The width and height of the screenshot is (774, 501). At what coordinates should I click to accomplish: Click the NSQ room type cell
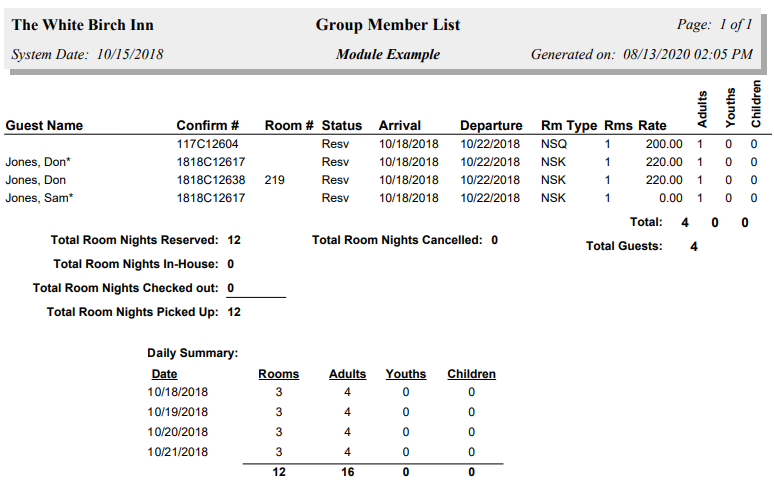click(x=554, y=144)
